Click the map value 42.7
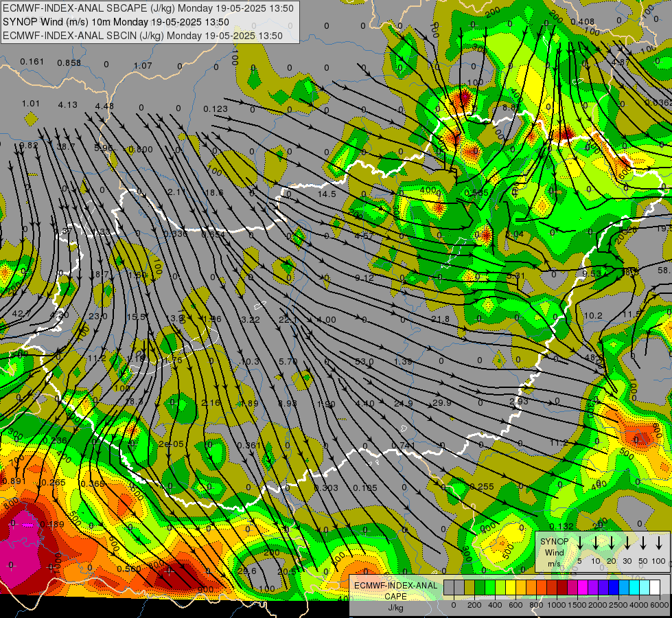Viewport: 672px width, 618px height. coord(21,314)
